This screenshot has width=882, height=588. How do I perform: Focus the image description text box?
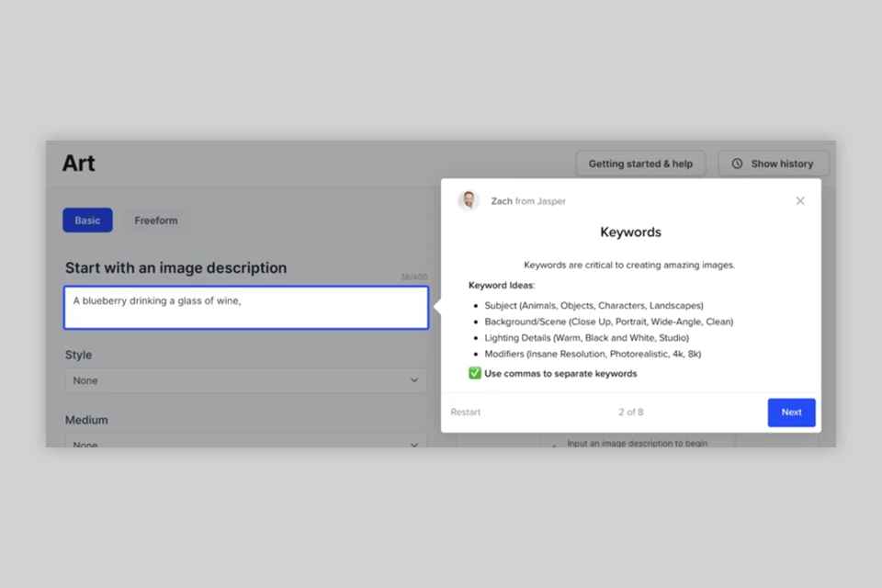pos(246,308)
